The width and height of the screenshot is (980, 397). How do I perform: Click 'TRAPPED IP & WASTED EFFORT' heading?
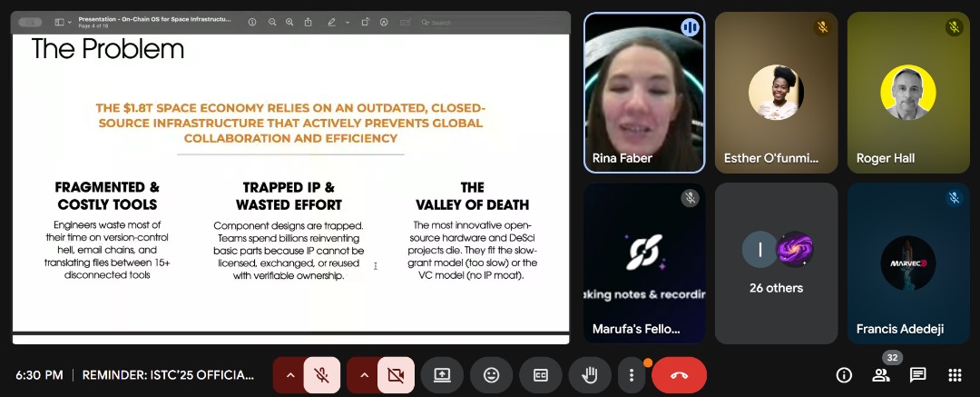click(289, 196)
